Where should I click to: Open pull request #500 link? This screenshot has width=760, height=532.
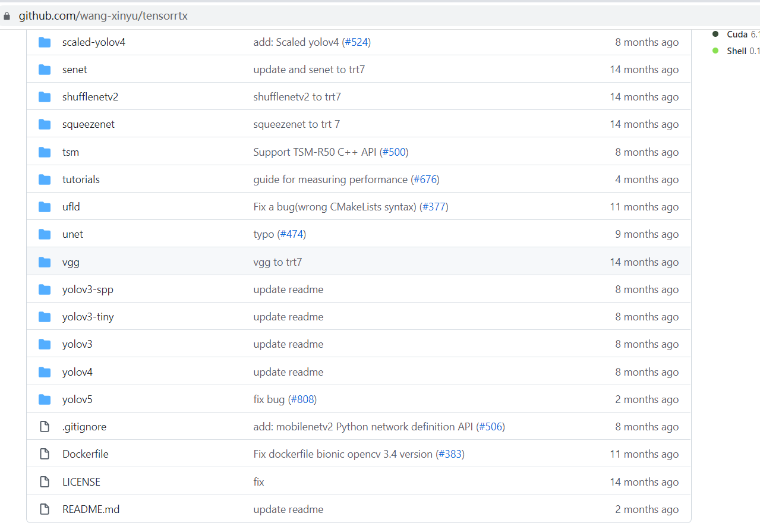point(394,152)
